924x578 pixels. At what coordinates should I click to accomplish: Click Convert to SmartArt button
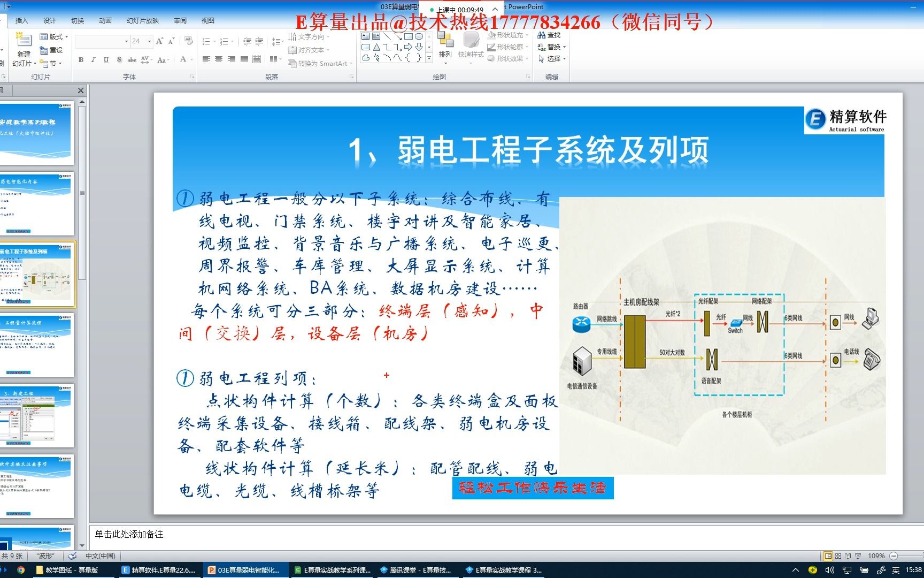click(320, 63)
